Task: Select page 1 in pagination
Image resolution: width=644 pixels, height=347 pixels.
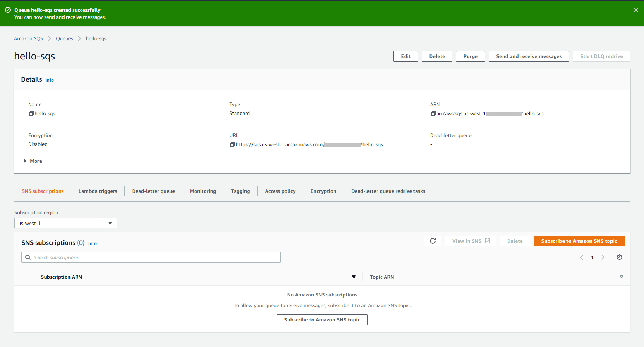Action: pos(592,257)
